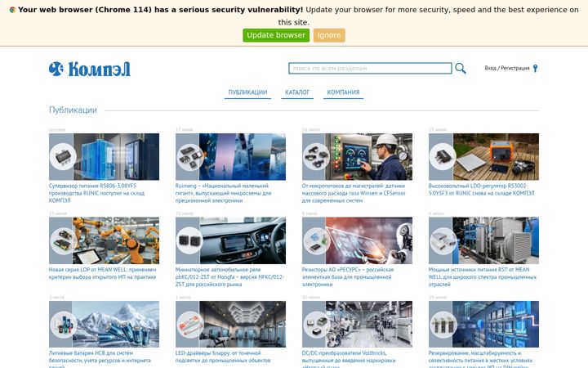The width and height of the screenshot is (588, 368).
Task: Open the ПУБЛИКАЦИИ menu tab
Action: pos(248,92)
